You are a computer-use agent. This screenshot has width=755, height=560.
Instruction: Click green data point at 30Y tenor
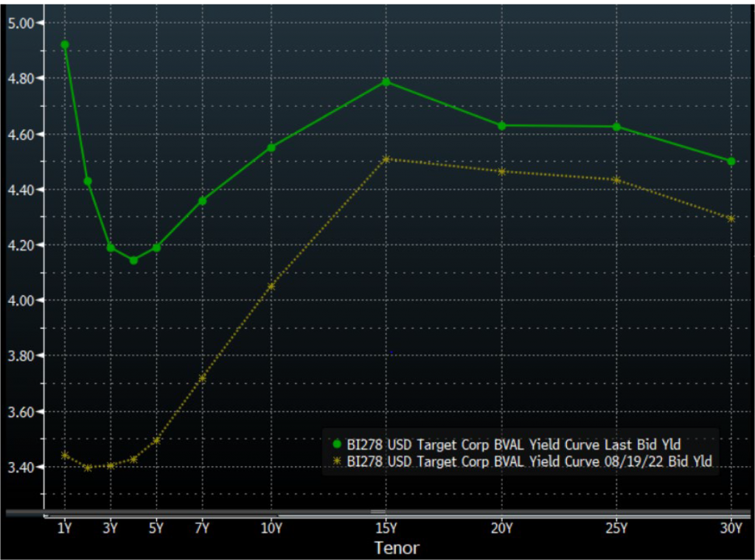(x=731, y=161)
